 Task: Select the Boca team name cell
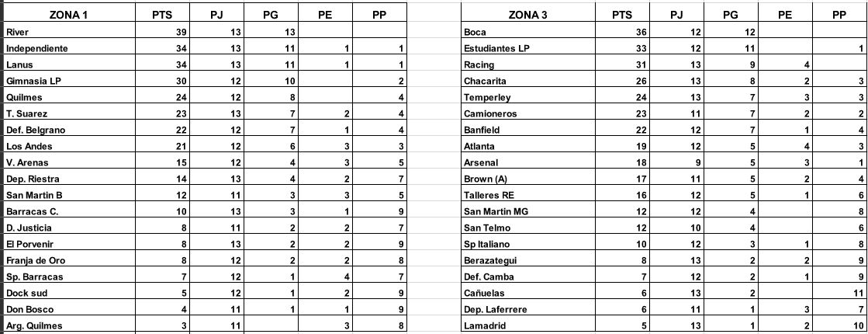pyautogui.click(x=529, y=32)
